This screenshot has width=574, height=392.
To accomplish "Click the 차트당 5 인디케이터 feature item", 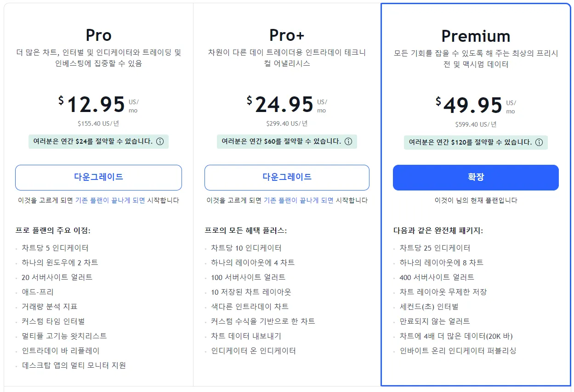I will (55, 248).
